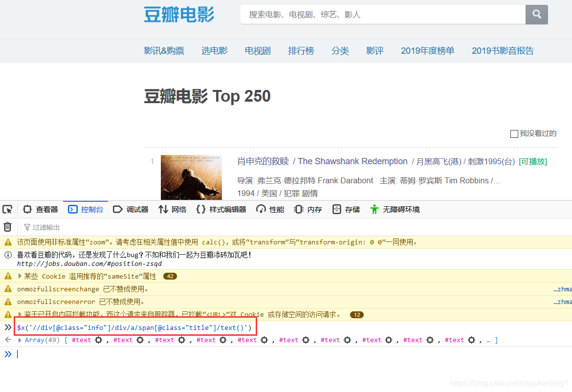This screenshot has width=572, height=392.
Task: Open 影评 navigation link
Action: pyautogui.click(x=374, y=51)
